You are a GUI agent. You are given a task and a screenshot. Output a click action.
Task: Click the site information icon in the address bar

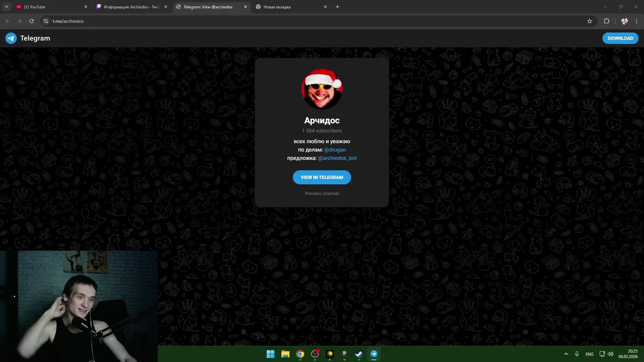[46, 21]
